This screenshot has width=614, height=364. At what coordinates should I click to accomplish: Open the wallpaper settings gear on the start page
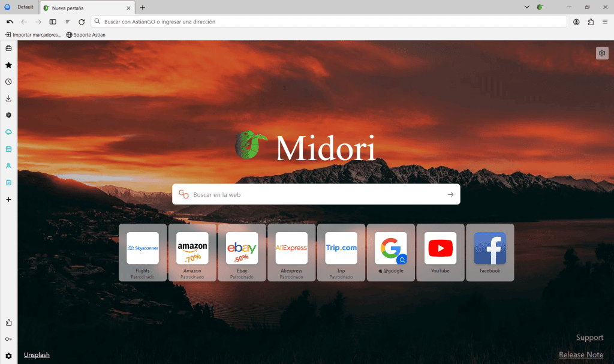click(x=602, y=53)
